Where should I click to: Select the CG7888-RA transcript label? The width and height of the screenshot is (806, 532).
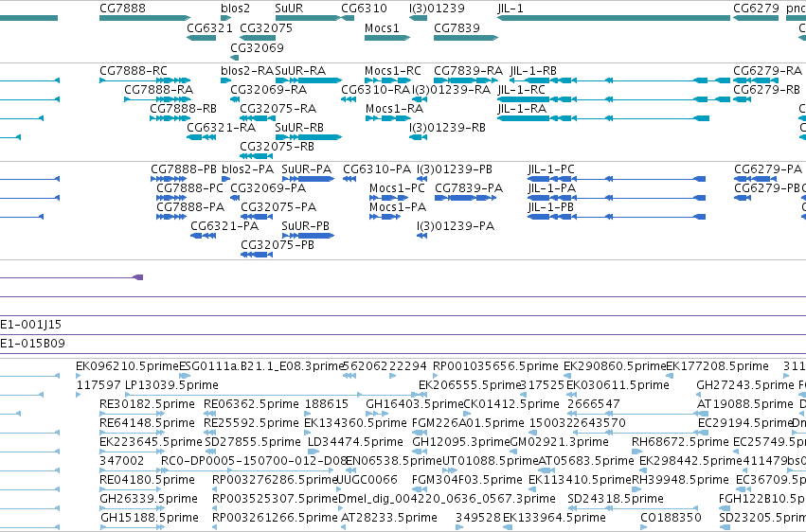point(159,89)
